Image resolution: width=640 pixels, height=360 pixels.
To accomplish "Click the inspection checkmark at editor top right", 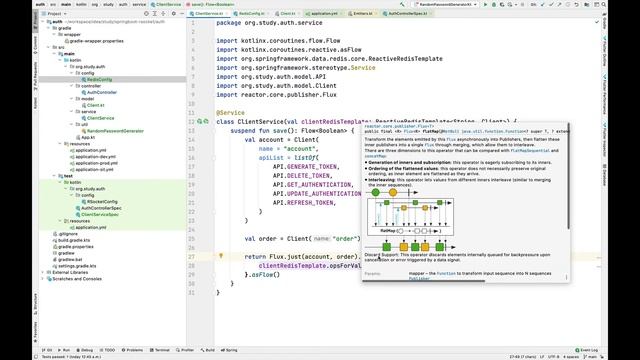I will coord(597,22).
